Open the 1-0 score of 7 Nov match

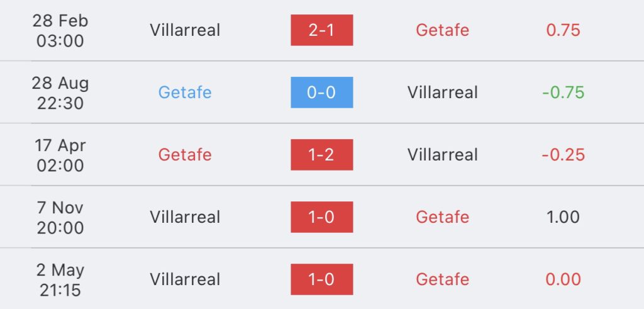[x=321, y=217]
